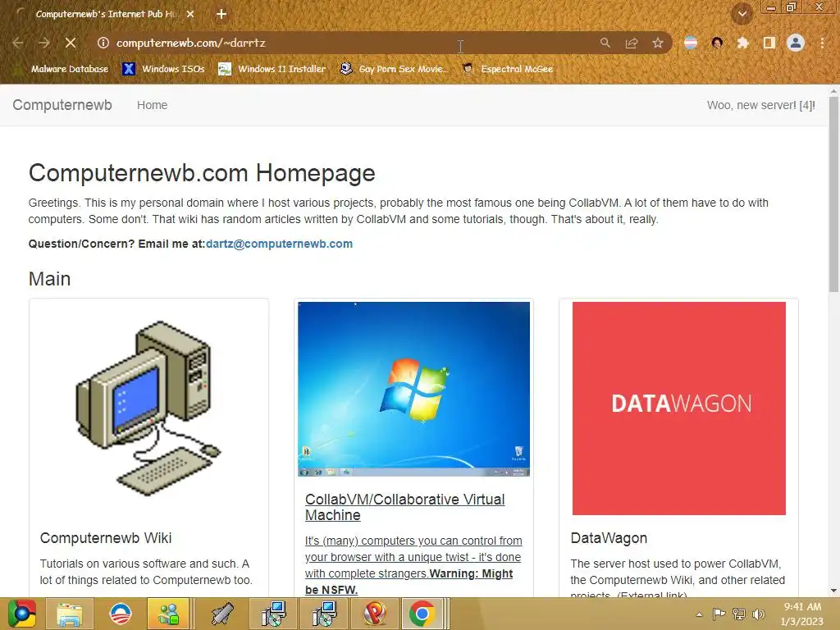The width and height of the screenshot is (840, 630).
Task: Stop the page from loading
Action: coord(71,43)
